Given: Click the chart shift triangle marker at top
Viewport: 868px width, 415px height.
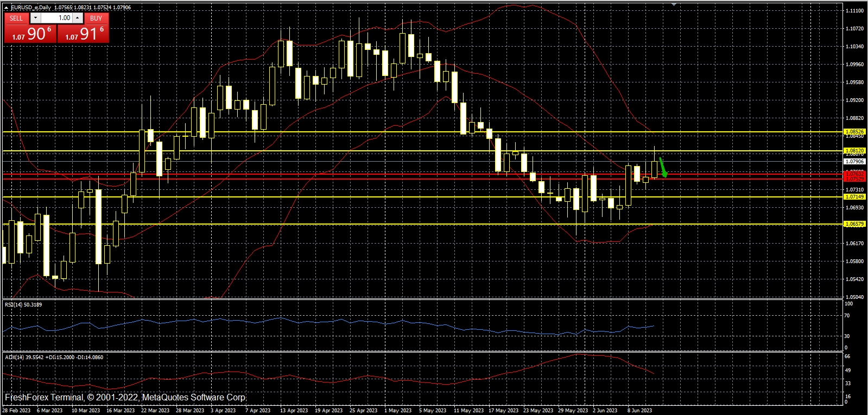Looking at the screenshot, I should tap(674, 4).
